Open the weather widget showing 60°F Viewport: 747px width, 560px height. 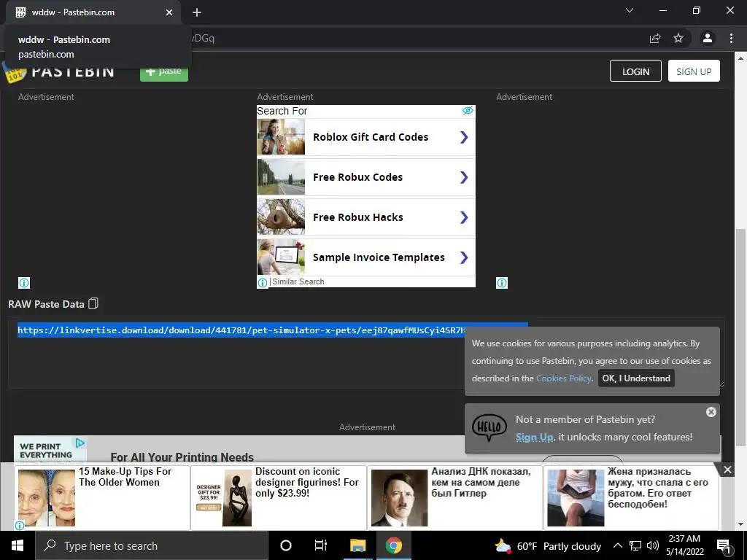[548, 546]
